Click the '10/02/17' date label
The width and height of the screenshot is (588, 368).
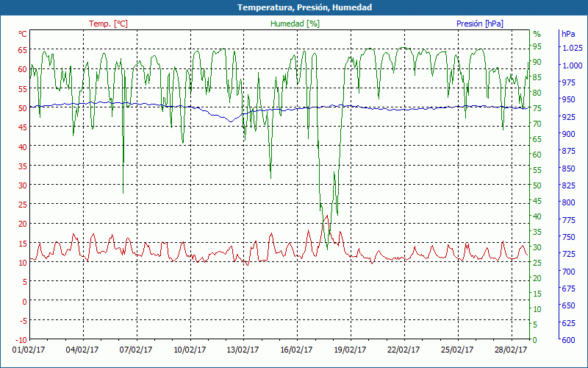click(x=190, y=350)
